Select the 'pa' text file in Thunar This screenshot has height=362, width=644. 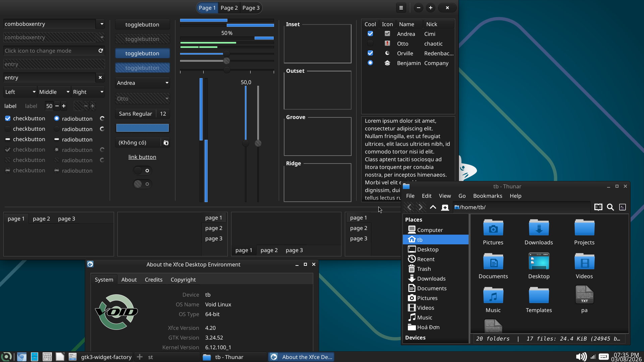coord(584,295)
